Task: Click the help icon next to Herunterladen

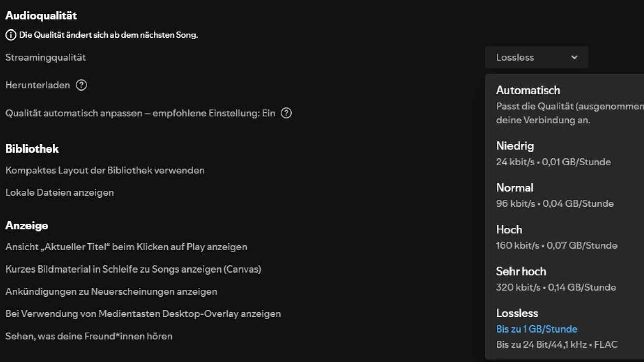Action: (x=81, y=85)
